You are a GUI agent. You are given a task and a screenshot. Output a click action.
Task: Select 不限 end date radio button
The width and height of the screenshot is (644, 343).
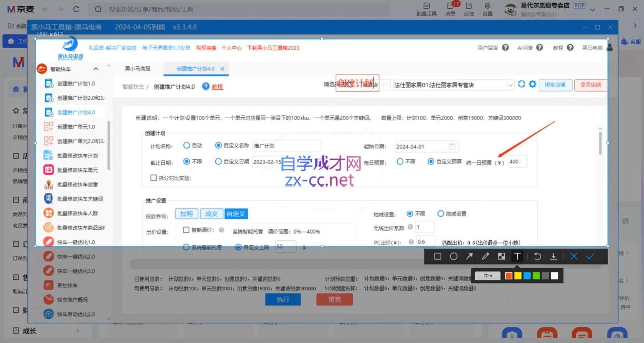[x=187, y=161]
